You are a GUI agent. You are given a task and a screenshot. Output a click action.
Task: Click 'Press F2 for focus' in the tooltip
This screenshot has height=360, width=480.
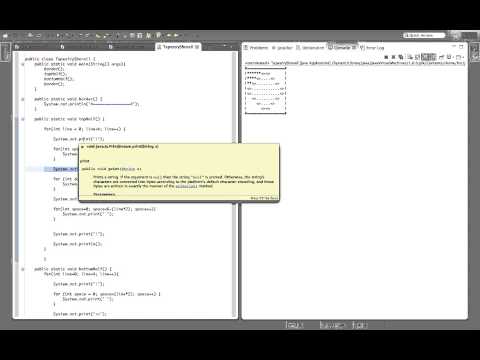point(264,198)
